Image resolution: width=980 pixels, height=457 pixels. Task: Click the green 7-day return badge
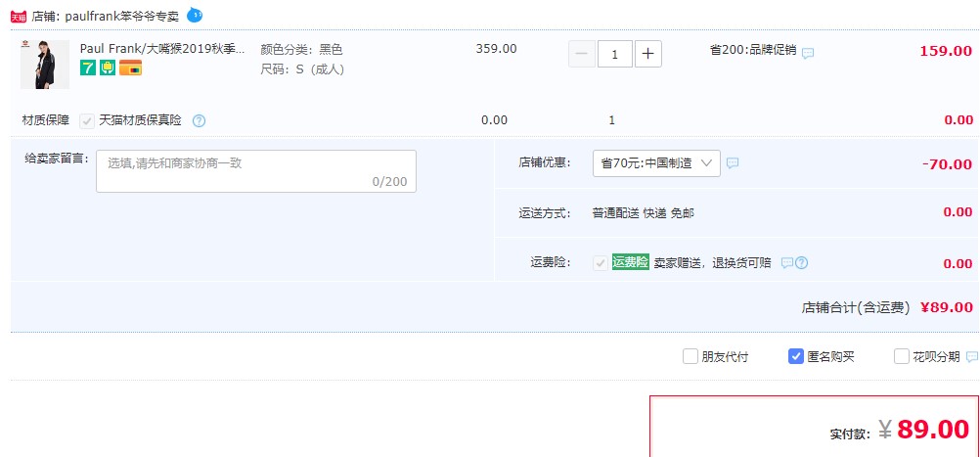click(88, 68)
